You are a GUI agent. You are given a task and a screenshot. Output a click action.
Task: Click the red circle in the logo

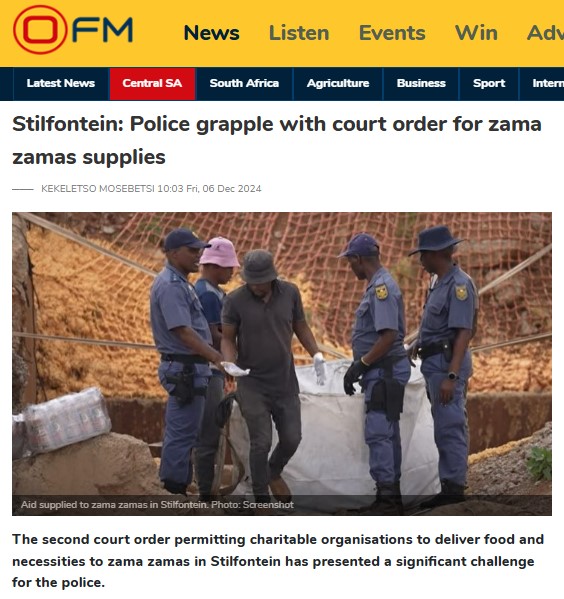40,30
